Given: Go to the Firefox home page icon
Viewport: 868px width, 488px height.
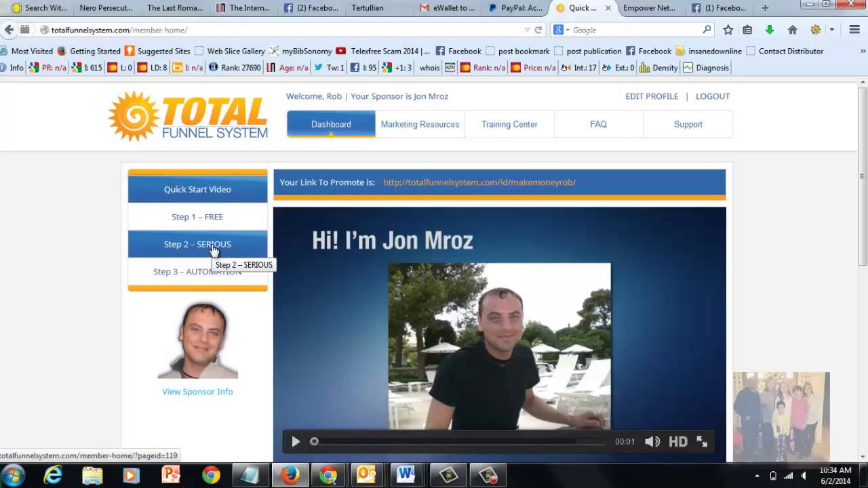Looking at the screenshot, I should [792, 30].
